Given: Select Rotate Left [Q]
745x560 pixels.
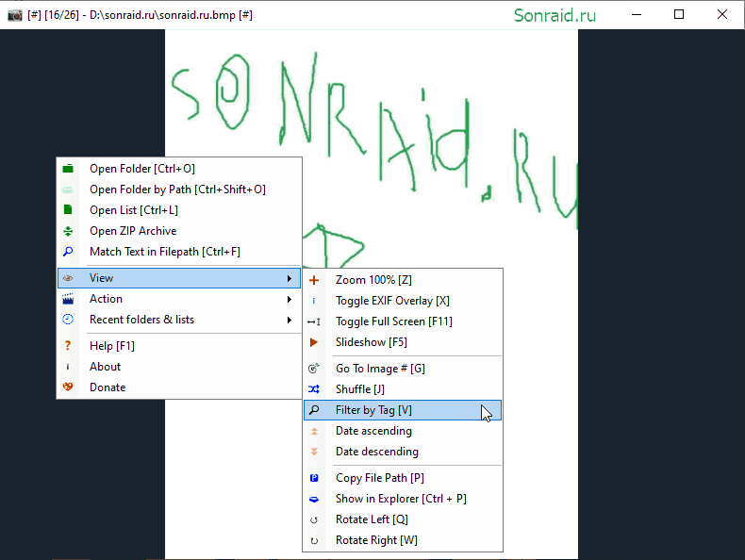Looking at the screenshot, I should coord(403,519).
